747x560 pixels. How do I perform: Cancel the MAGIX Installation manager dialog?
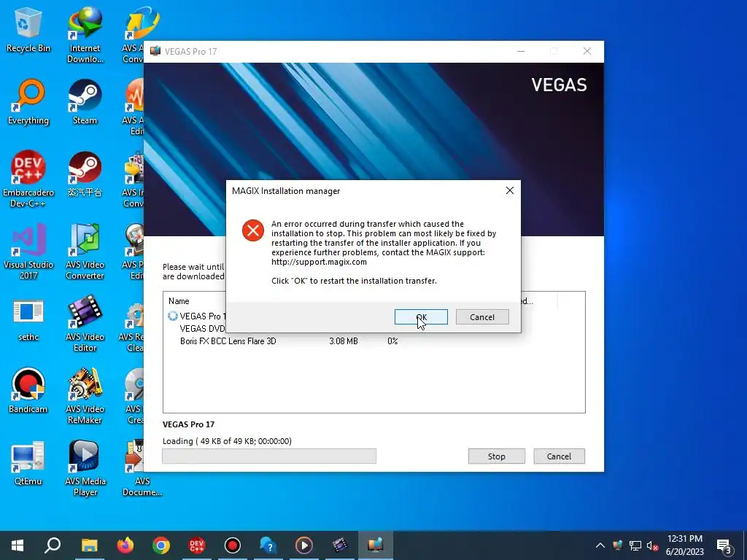[482, 317]
